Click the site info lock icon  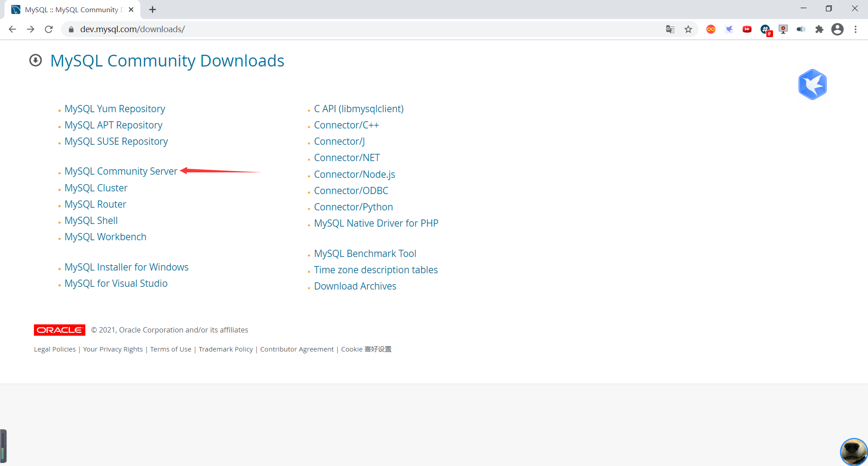click(x=71, y=29)
